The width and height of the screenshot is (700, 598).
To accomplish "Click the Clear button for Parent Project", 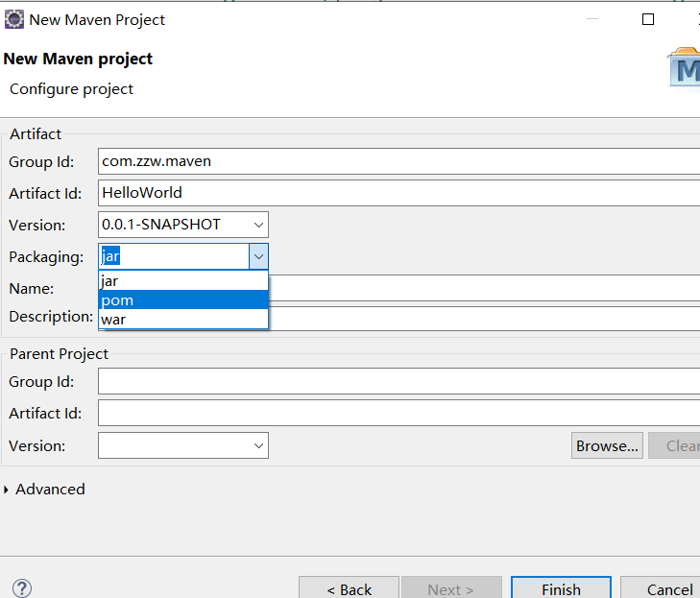I will (674, 445).
